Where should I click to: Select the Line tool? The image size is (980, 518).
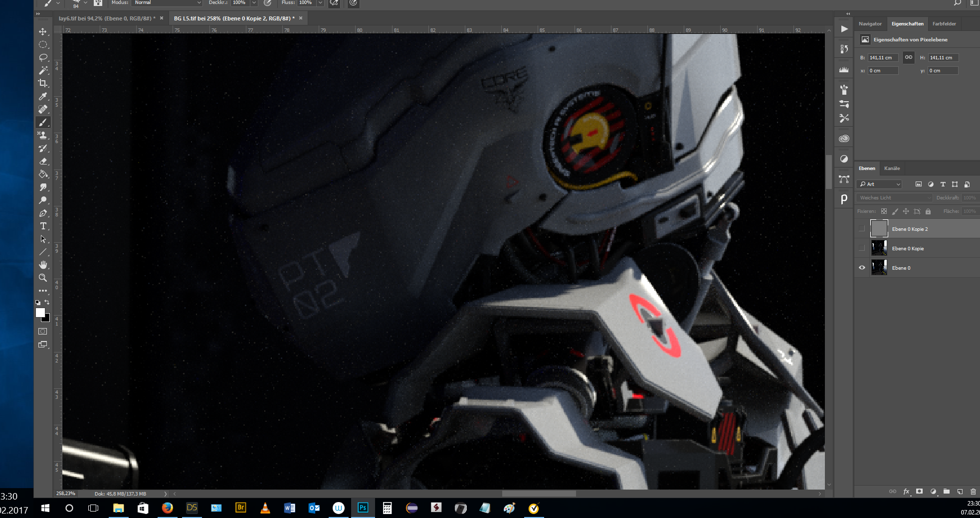point(43,252)
